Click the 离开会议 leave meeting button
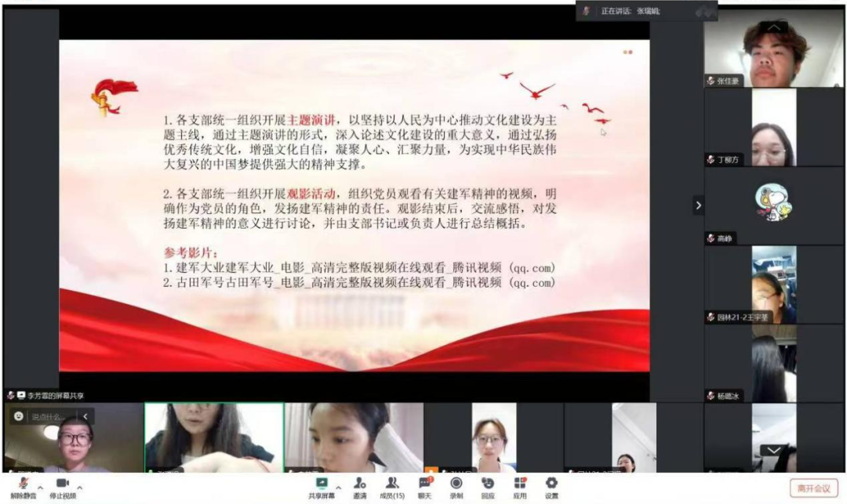 pyautogui.click(x=813, y=488)
